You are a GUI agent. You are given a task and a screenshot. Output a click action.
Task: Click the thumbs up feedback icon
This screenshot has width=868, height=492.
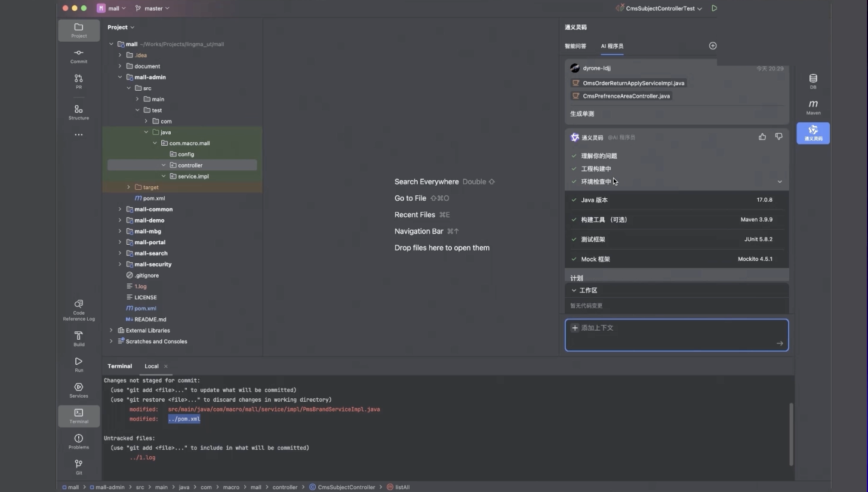tap(762, 137)
